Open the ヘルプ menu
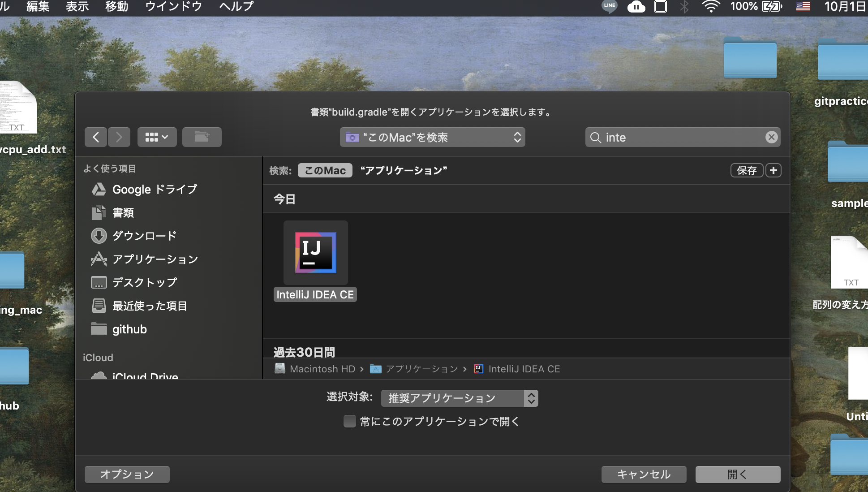 236,6
